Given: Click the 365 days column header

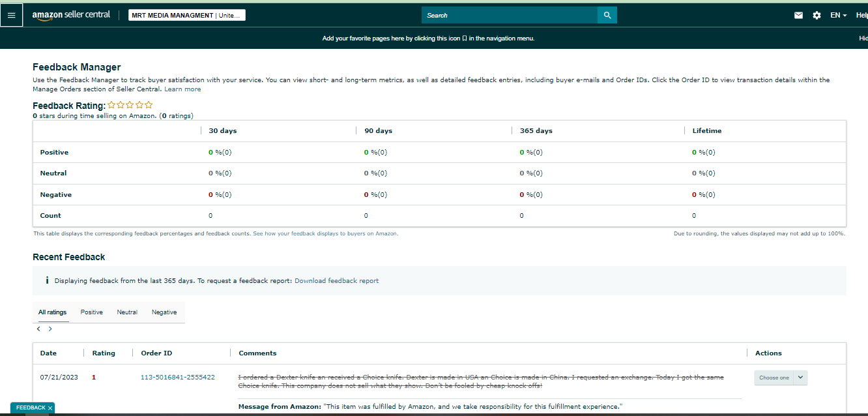Looking at the screenshot, I should pos(536,131).
